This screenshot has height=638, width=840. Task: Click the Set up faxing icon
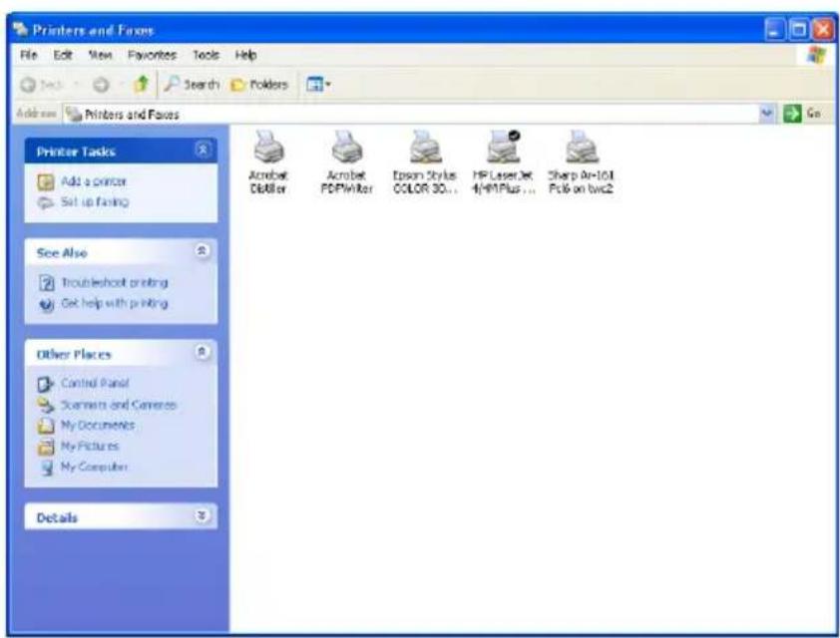tap(46, 202)
